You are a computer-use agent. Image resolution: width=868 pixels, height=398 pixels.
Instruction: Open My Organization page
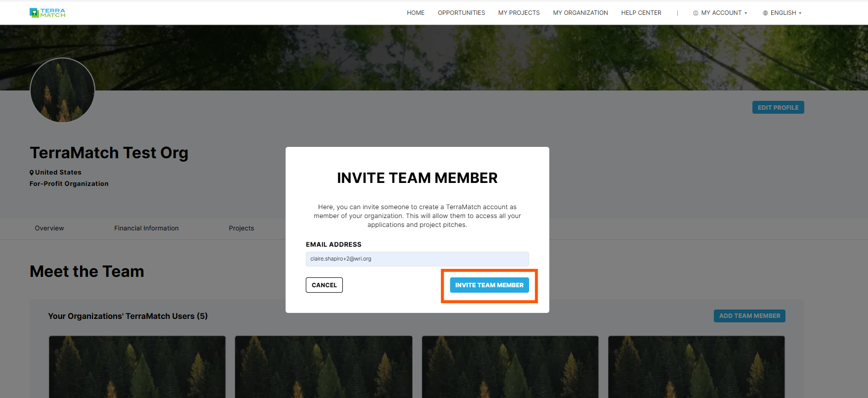click(580, 13)
